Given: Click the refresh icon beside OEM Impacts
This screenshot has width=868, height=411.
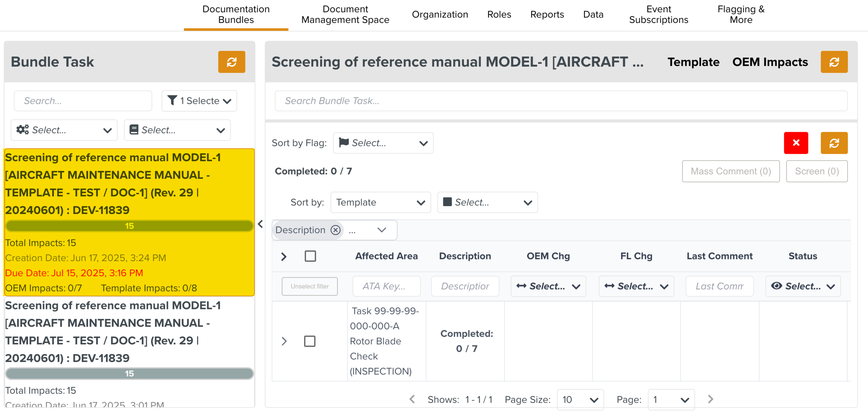Looking at the screenshot, I should pyautogui.click(x=834, y=62).
